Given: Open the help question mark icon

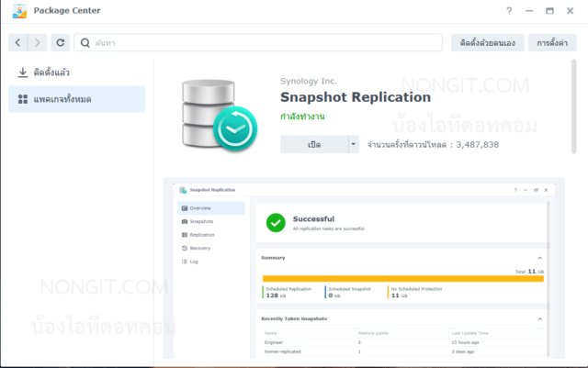Looking at the screenshot, I should [509, 11].
